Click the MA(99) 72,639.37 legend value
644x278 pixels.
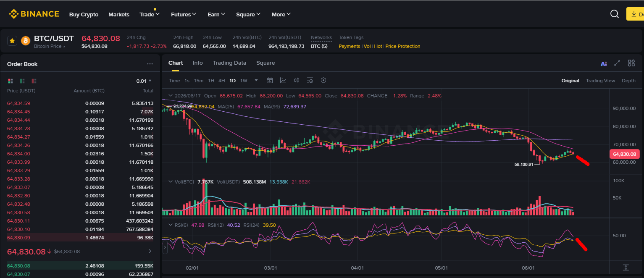(295, 107)
